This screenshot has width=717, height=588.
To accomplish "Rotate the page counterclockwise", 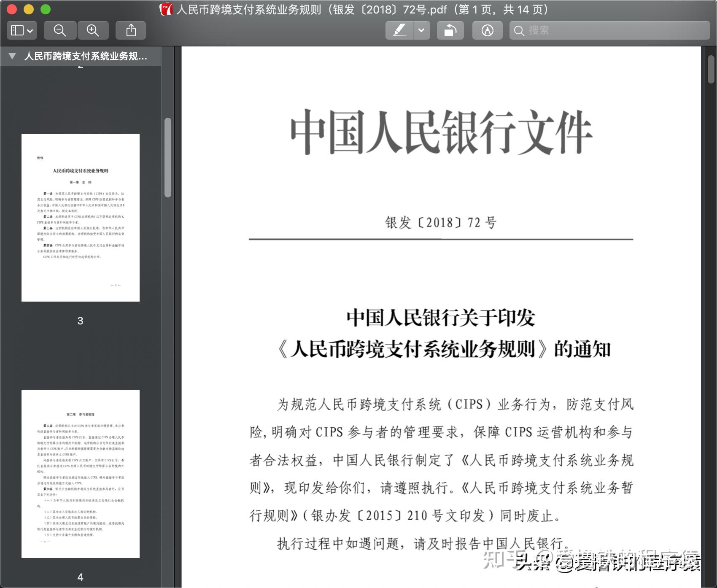I will click(450, 30).
